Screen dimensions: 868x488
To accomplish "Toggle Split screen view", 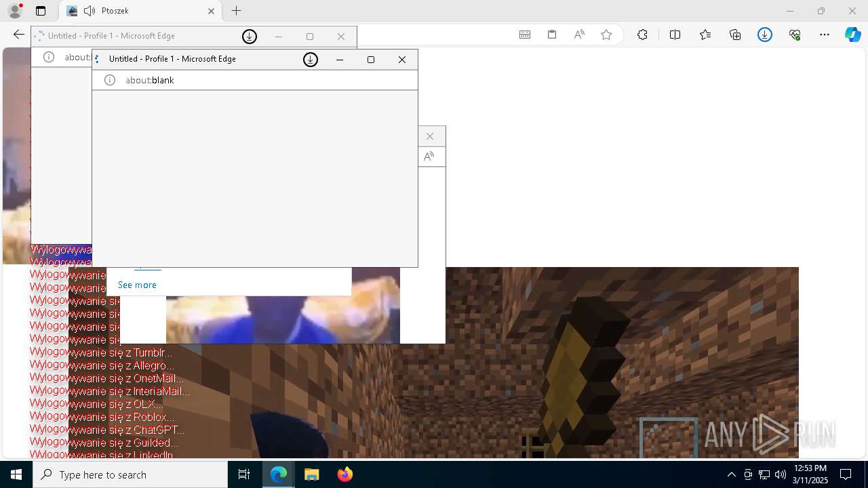I will (675, 35).
